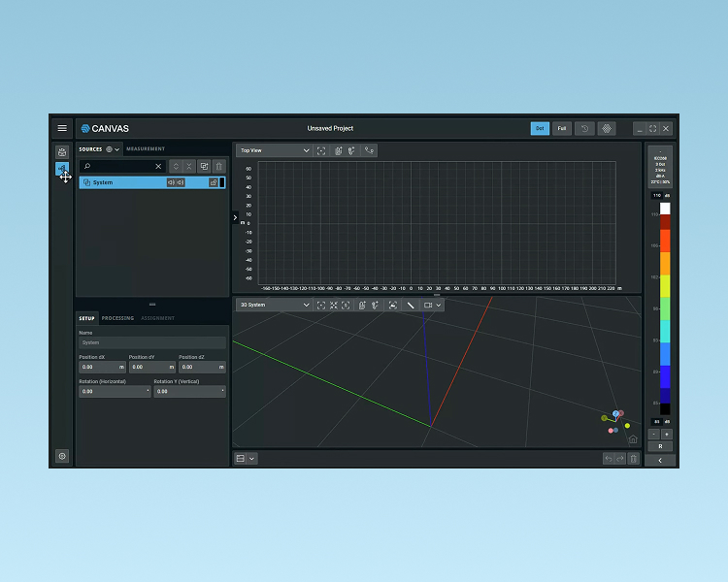Click Position dY input field
This screenshot has height=582, width=728.
(x=152, y=367)
